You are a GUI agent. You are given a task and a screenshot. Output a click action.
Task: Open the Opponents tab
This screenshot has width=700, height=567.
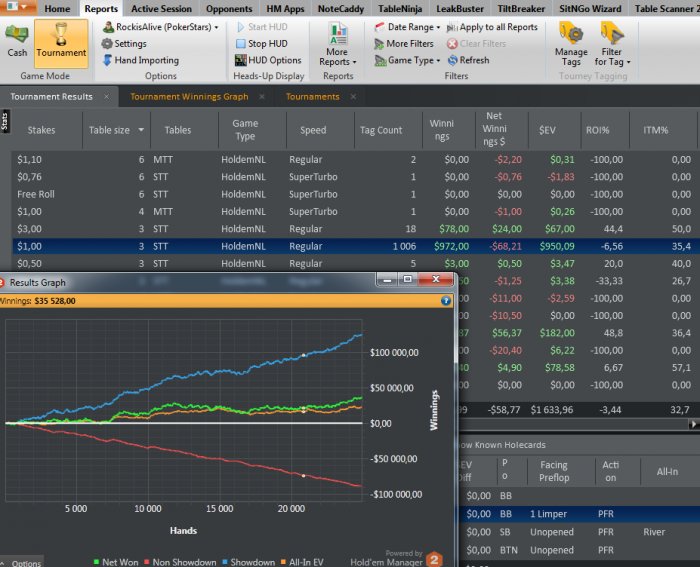229,8
